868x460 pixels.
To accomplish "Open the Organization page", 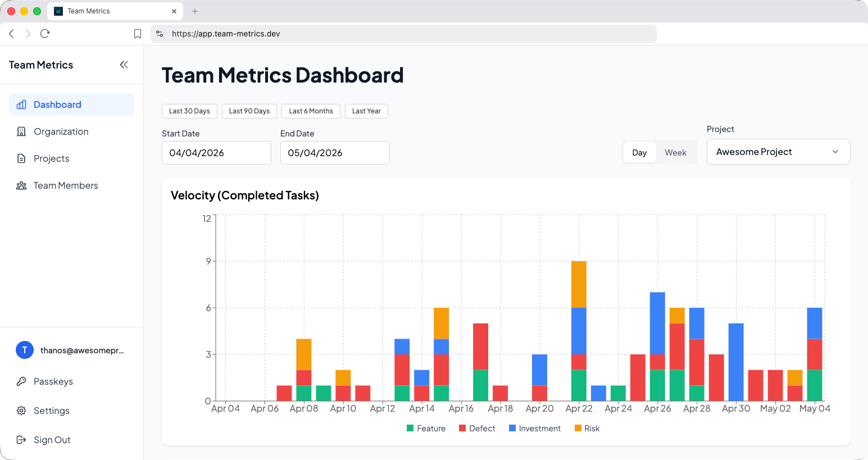I will pos(71,131).
